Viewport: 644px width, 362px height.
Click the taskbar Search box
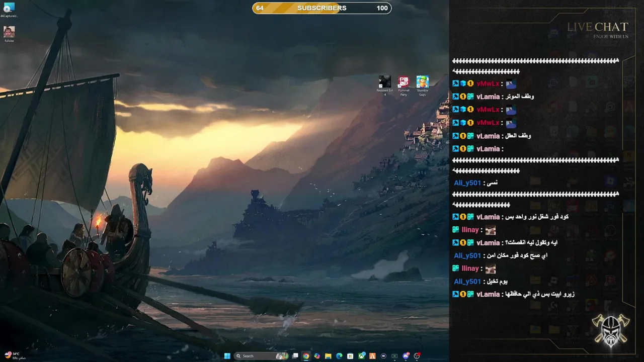[261, 356]
